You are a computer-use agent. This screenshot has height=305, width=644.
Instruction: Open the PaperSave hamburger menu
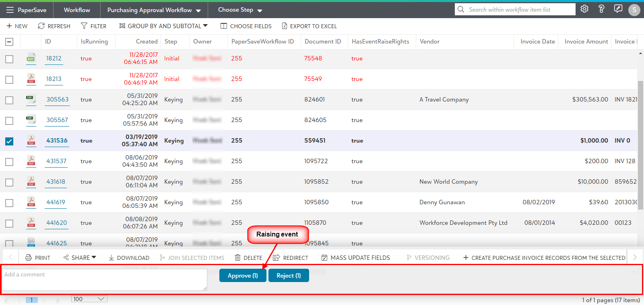[10, 10]
